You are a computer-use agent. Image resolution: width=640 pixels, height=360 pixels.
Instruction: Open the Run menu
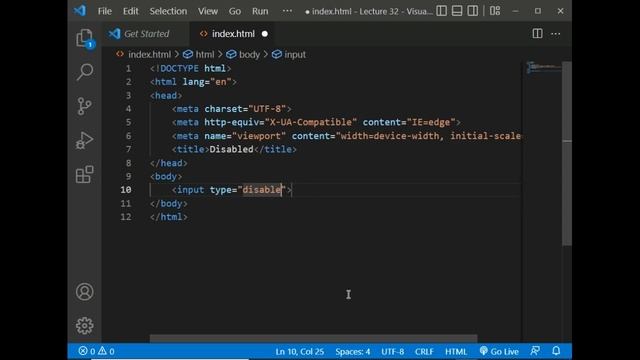(x=260, y=11)
